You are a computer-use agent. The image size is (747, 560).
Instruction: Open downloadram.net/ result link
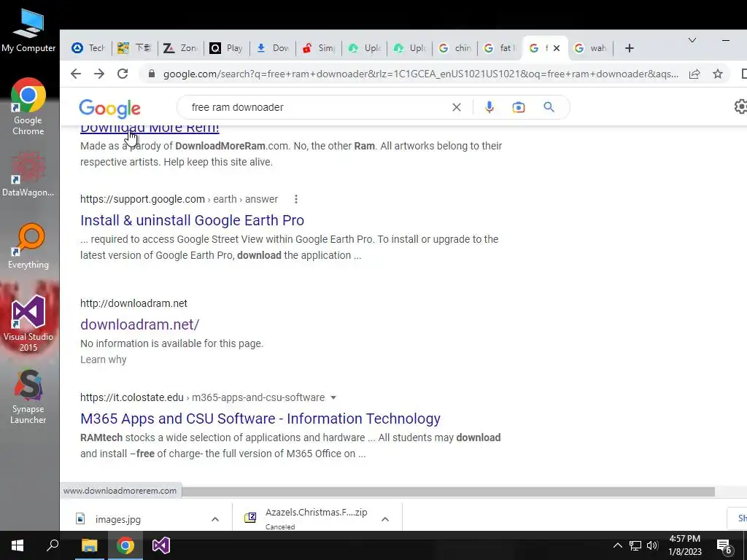coord(139,324)
